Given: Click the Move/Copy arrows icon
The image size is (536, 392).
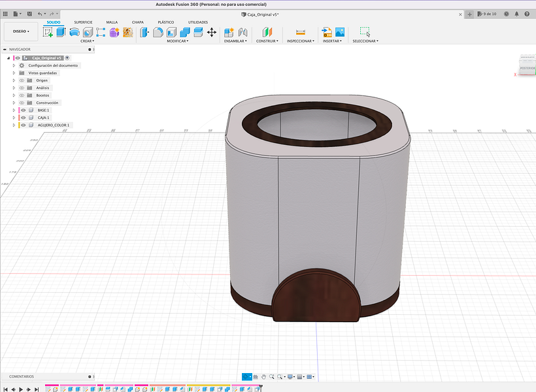Looking at the screenshot, I should (212, 32).
